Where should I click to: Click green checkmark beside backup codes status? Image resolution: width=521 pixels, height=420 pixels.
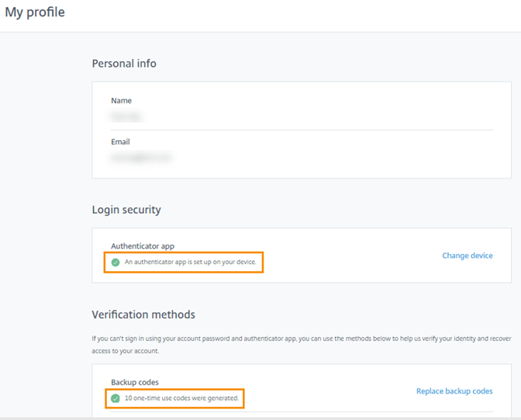(x=116, y=398)
